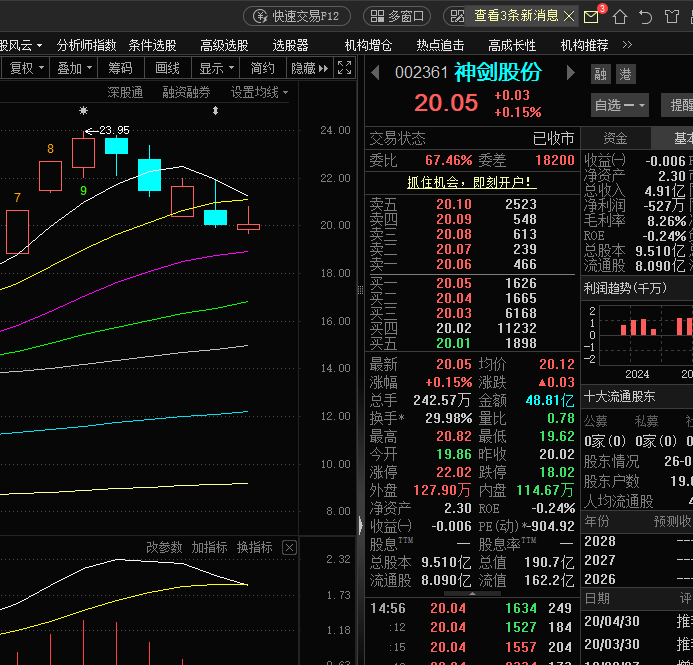Open the 复权 dropdown

click(x=26, y=68)
